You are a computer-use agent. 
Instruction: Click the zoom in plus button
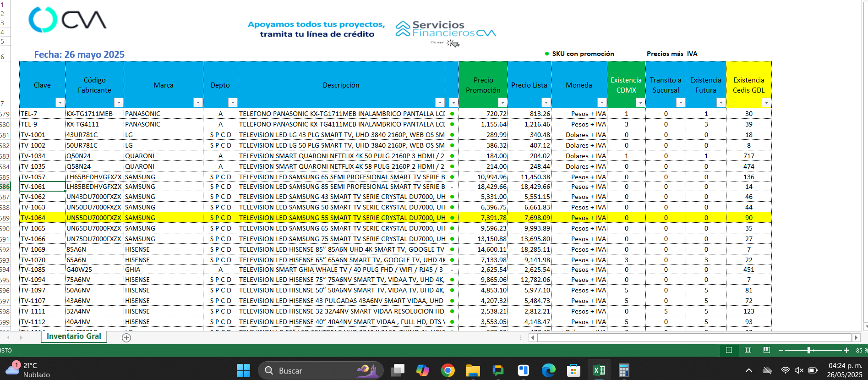click(846, 350)
